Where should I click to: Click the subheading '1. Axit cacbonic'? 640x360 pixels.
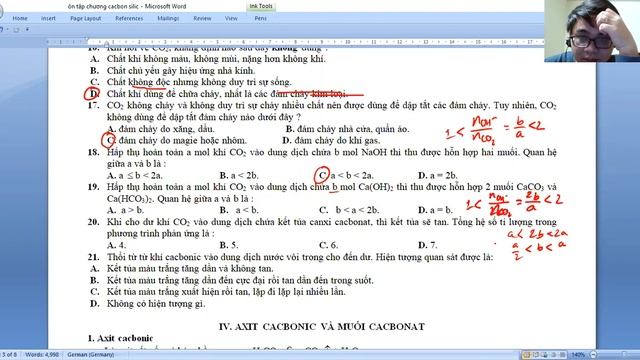pos(120,338)
